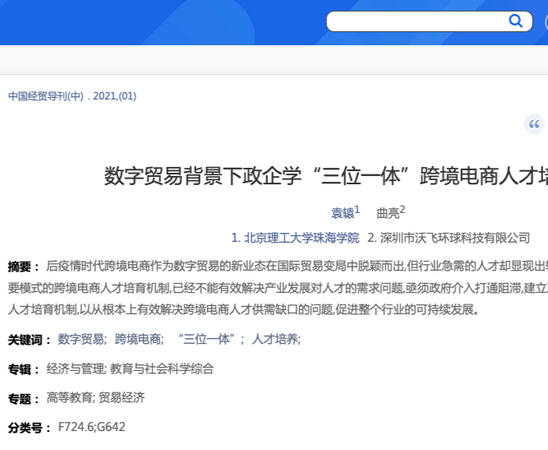Open keyword link "三位一体"
The height and width of the screenshot is (450, 548).
(206, 339)
